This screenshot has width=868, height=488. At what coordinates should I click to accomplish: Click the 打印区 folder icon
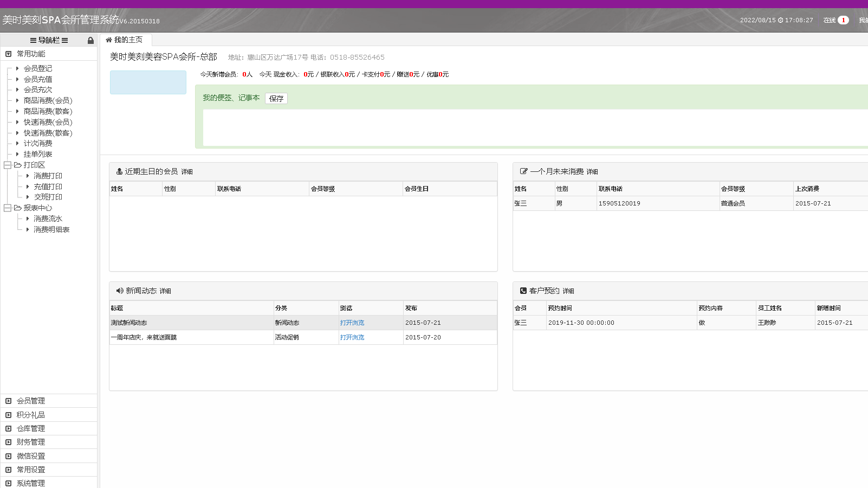point(18,165)
